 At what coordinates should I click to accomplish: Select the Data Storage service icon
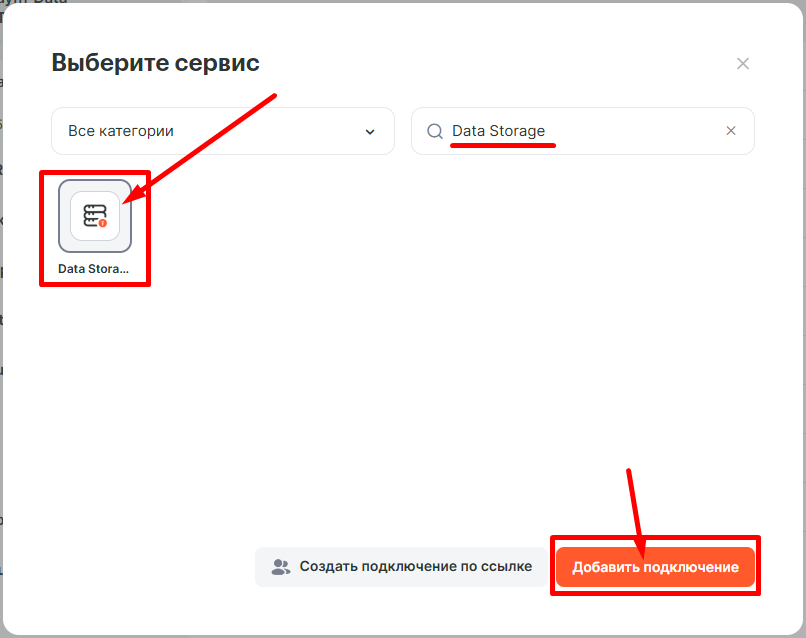coord(95,216)
